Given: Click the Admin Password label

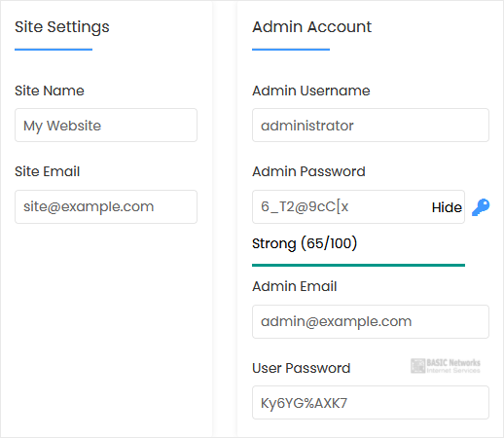Looking at the screenshot, I should (x=308, y=171).
